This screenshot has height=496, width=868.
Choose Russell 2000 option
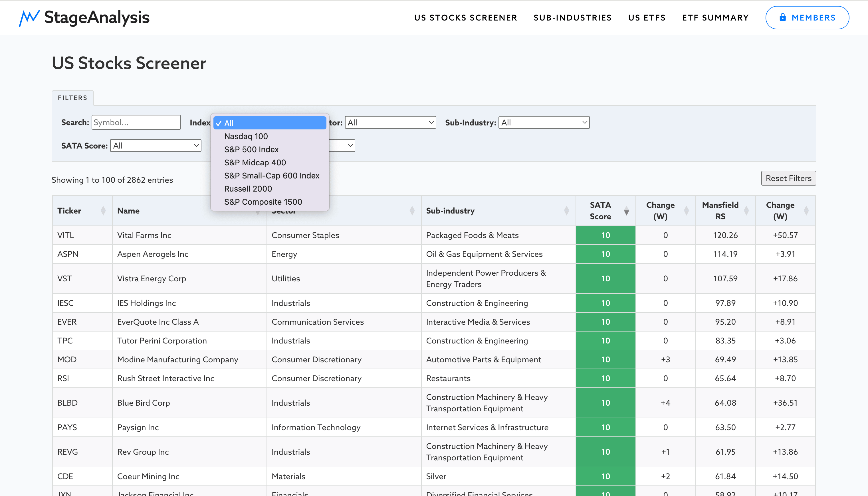[270, 189]
